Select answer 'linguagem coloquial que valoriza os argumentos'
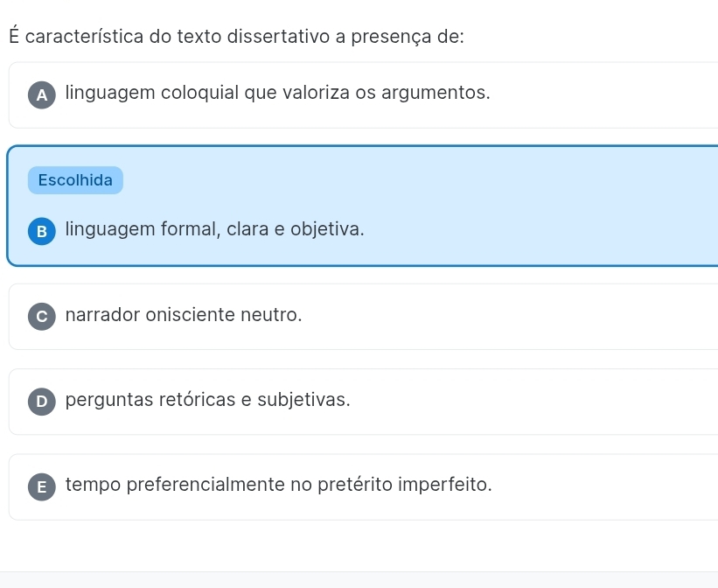The height and width of the screenshot is (588, 718). point(277,93)
